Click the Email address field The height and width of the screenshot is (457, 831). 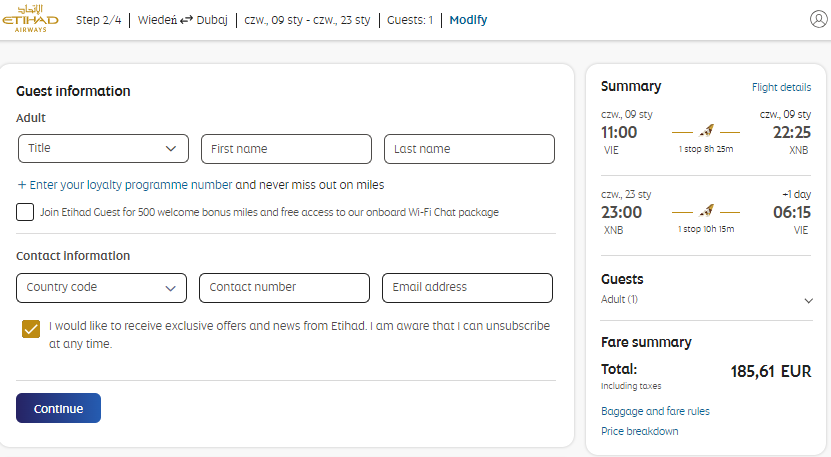(467, 288)
